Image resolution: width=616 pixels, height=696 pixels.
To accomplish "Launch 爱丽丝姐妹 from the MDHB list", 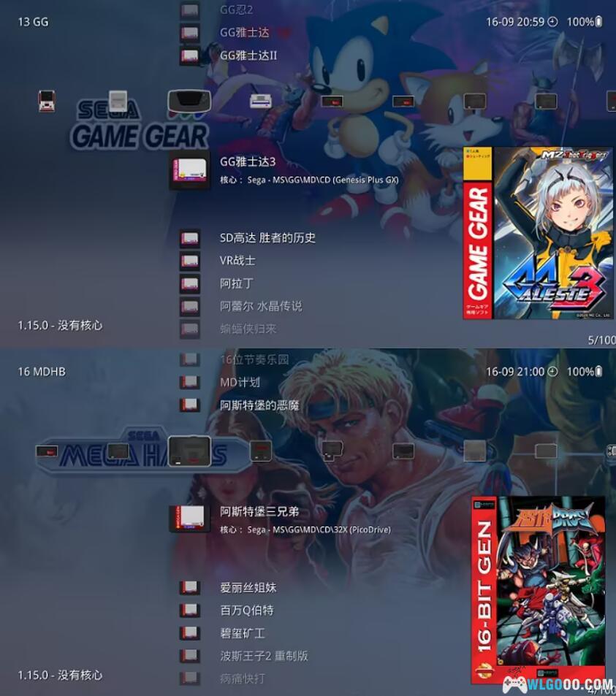I will pos(248,588).
